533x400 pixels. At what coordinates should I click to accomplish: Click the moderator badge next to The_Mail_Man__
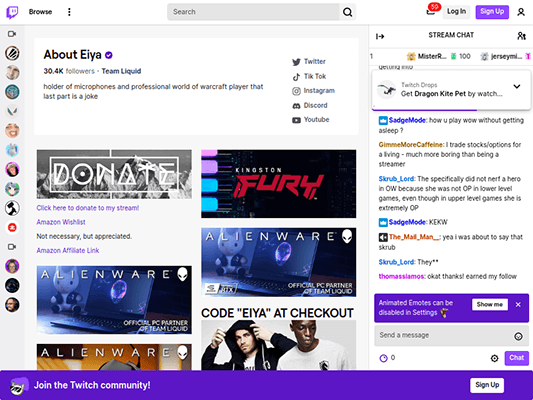tap(383, 237)
